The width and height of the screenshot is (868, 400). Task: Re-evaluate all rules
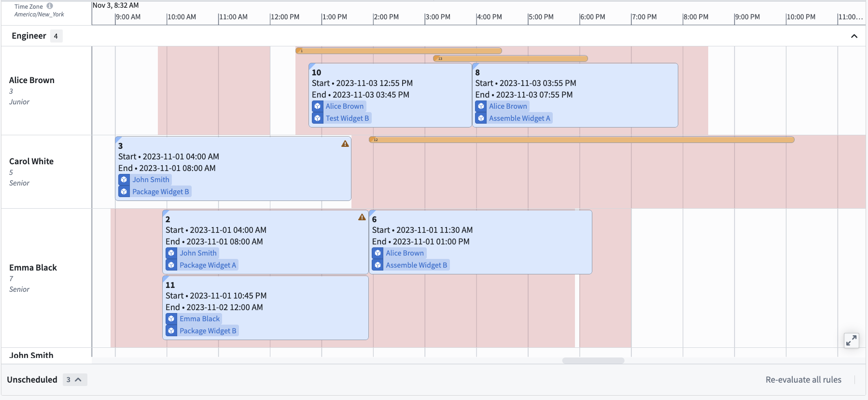803,380
